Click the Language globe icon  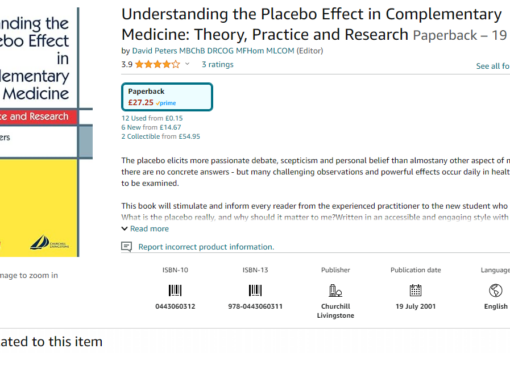(496, 290)
